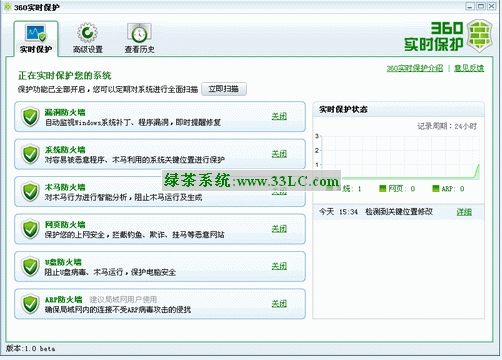Click the 360 wall shield logo
Image resolution: width=502 pixels, height=360 pixels.
[x=479, y=36]
